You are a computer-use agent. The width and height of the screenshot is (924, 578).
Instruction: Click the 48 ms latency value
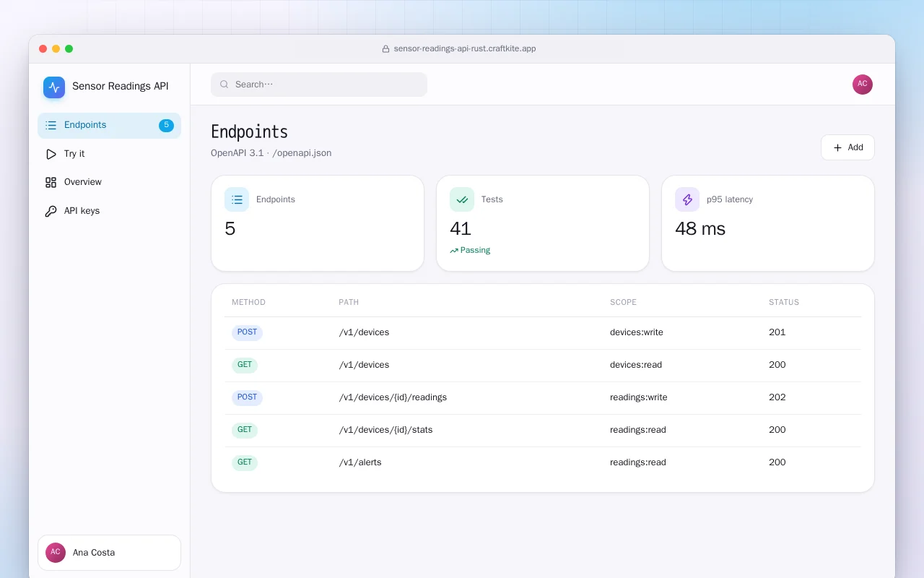[700, 229]
